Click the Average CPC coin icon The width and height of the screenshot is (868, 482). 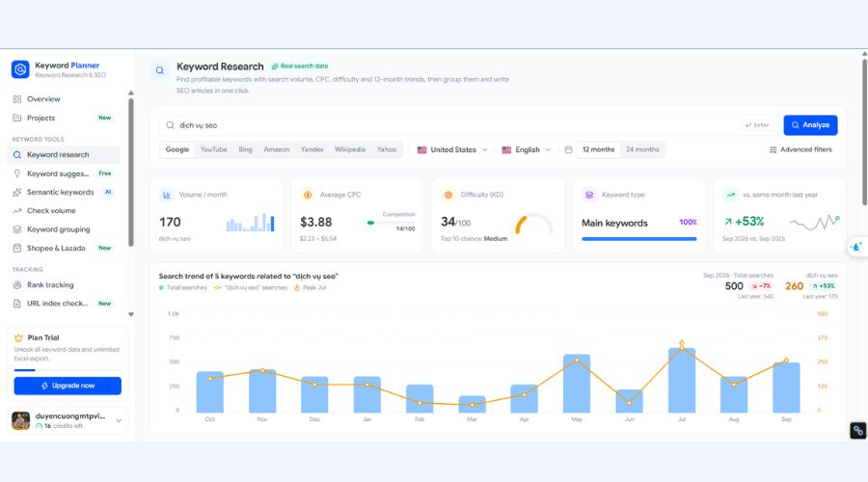pos(308,195)
